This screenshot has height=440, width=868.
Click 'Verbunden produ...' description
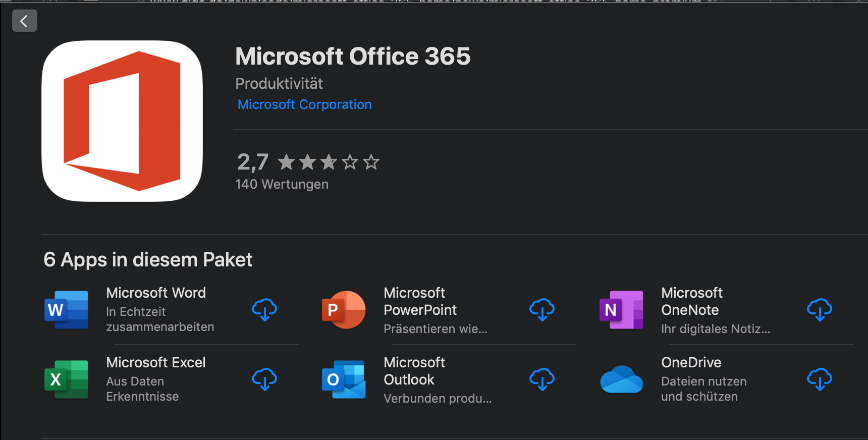[438, 399]
